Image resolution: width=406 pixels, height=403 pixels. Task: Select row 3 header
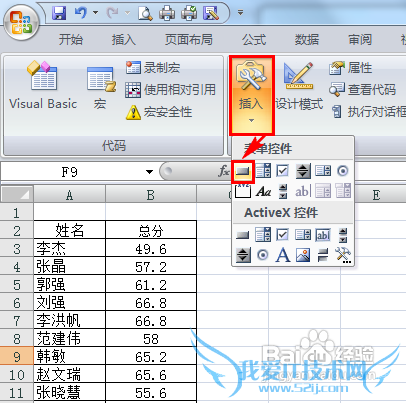tap(17, 248)
